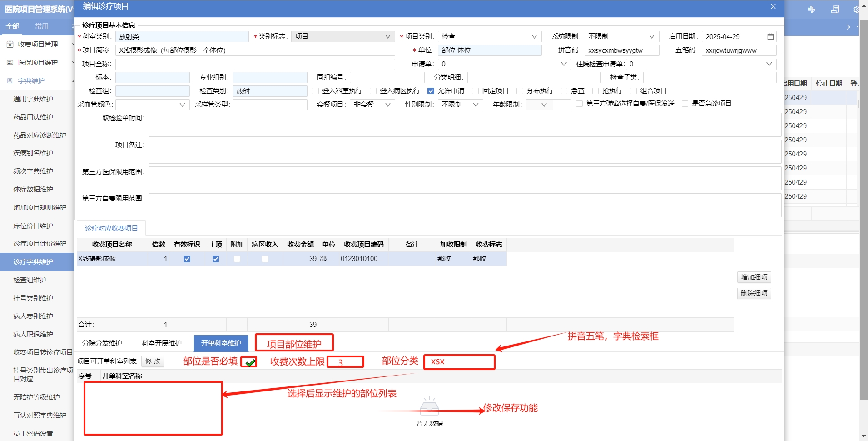Open the 年龄限制 dropdown
Screen dimensions: 868x441
(539, 105)
